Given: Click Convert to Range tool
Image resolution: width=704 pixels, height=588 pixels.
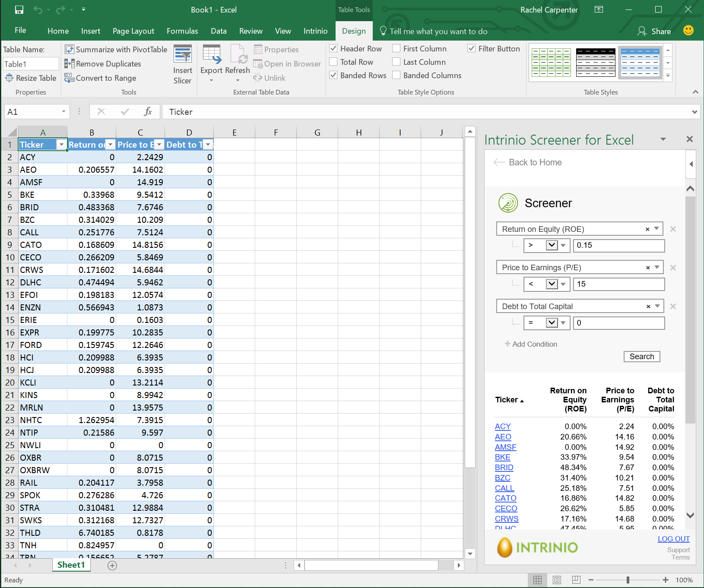Looking at the screenshot, I should click(x=101, y=78).
